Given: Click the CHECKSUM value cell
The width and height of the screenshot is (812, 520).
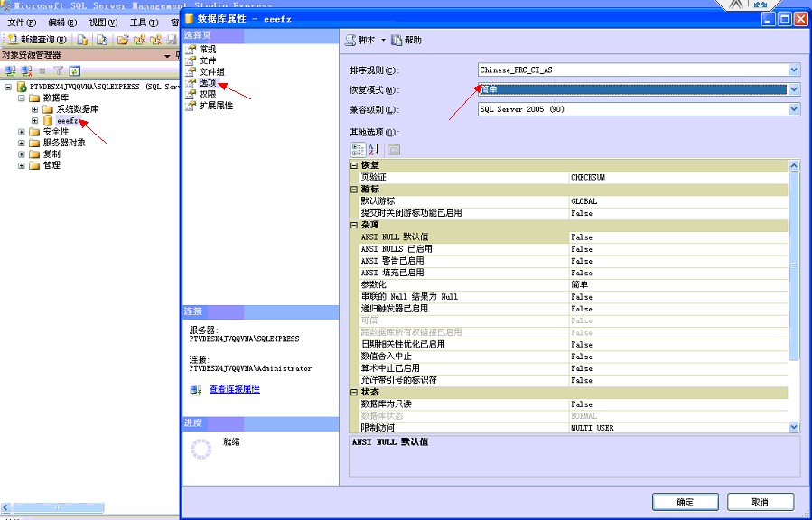Looking at the screenshot, I should click(678, 178).
